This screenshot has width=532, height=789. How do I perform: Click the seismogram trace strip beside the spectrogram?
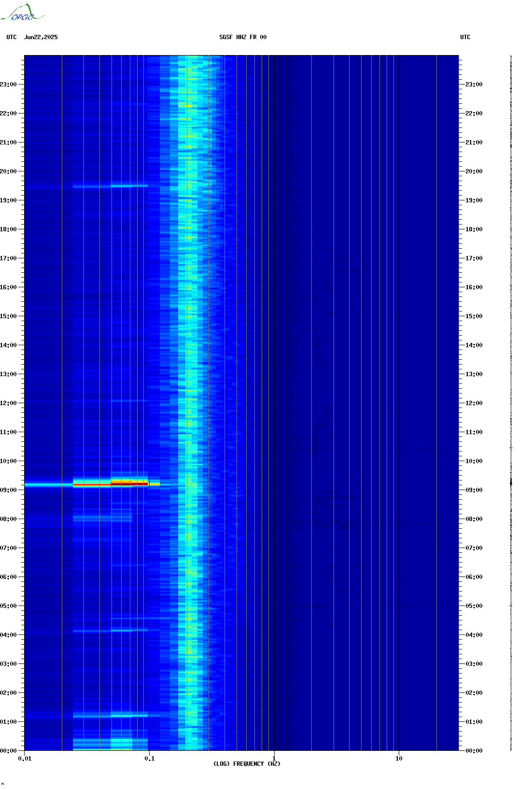(511, 403)
